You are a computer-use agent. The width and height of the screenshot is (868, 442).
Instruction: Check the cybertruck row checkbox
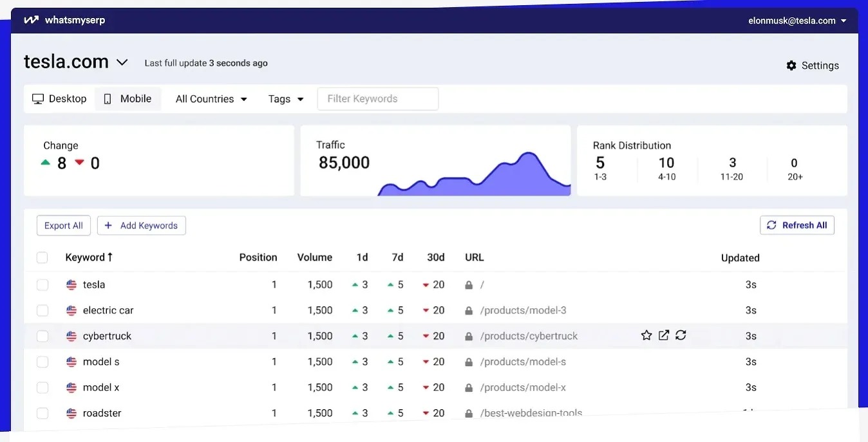point(42,336)
